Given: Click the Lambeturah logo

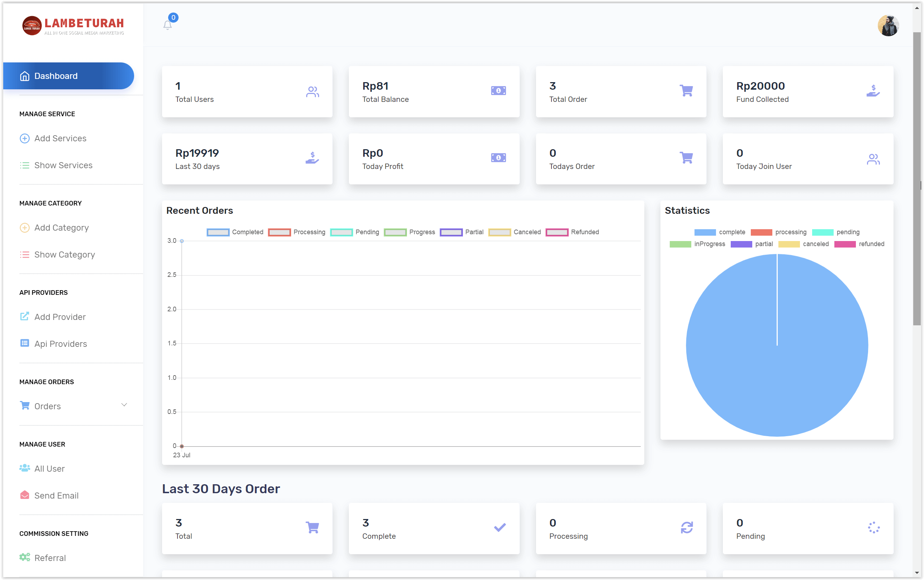Looking at the screenshot, I should coord(73,25).
